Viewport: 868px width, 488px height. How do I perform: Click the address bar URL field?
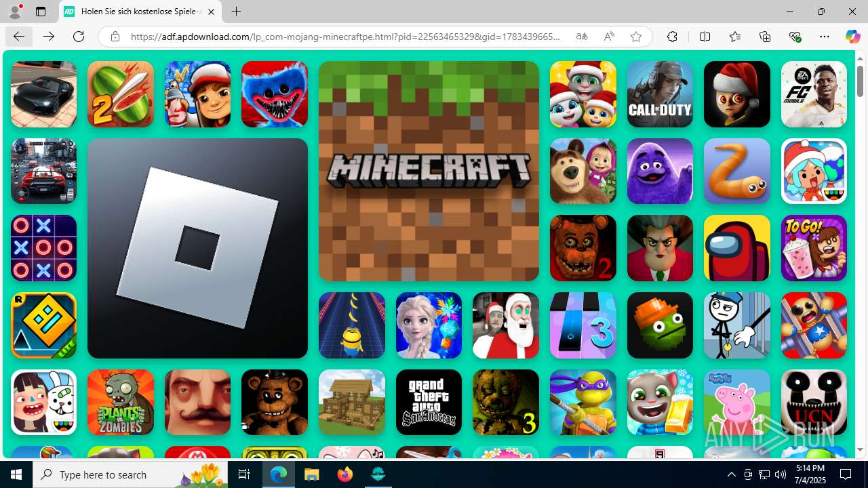[346, 37]
